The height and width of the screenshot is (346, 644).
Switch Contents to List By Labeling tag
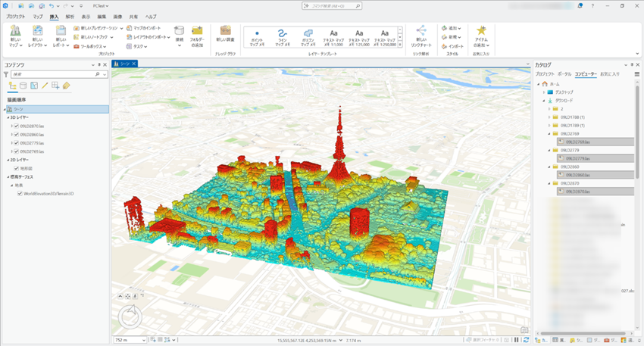(x=66, y=86)
